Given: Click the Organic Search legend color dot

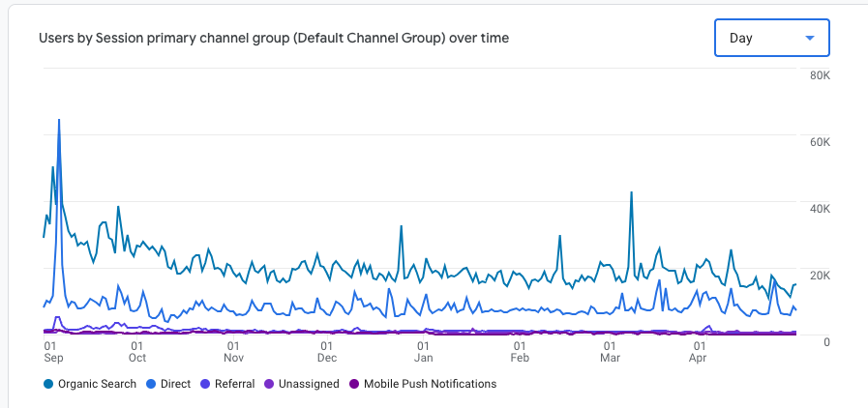Looking at the screenshot, I should (48, 384).
